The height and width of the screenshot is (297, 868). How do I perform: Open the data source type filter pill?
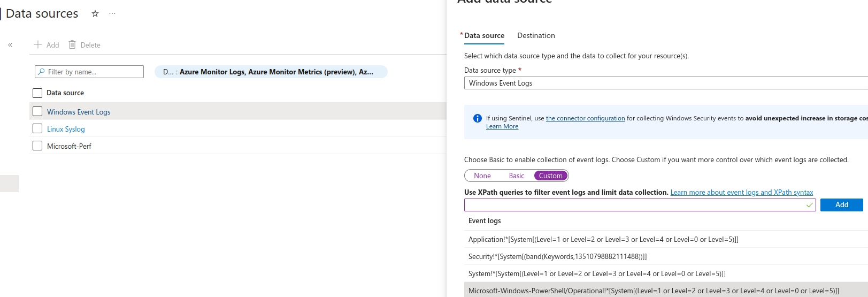click(271, 72)
